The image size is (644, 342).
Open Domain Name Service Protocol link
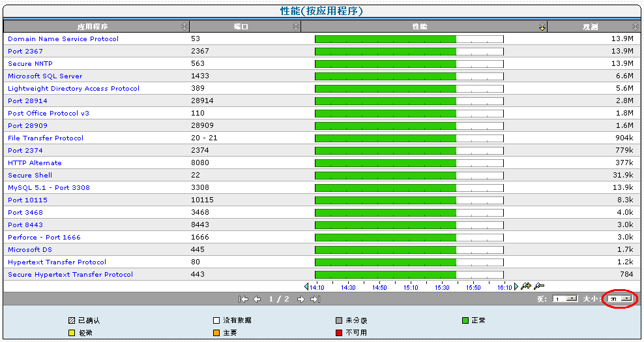(x=63, y=39)
